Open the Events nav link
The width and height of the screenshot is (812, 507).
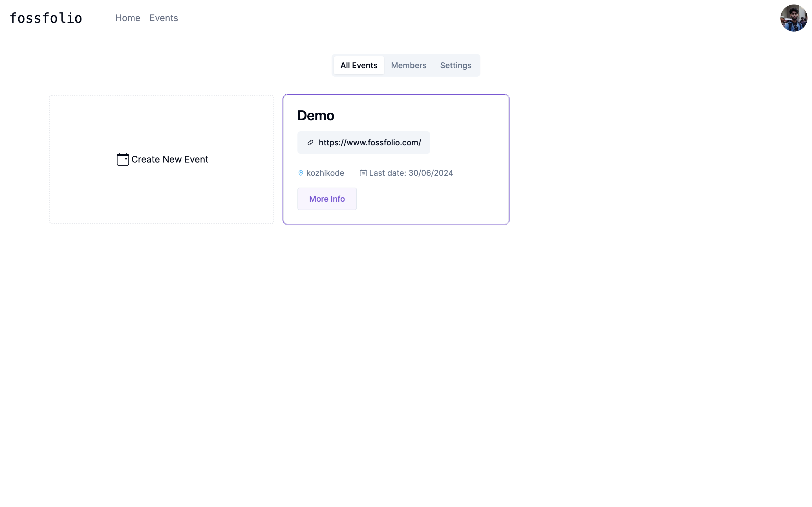coord(164,18)
